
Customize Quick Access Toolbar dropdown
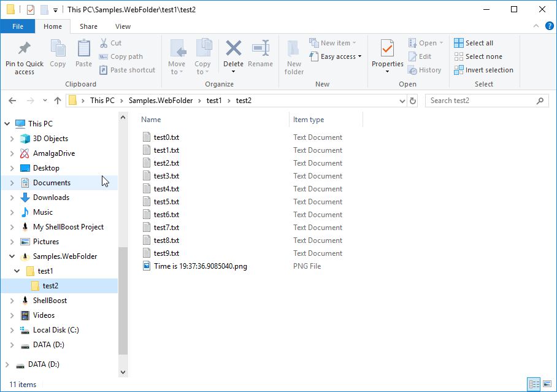click(x=55, y=10)
